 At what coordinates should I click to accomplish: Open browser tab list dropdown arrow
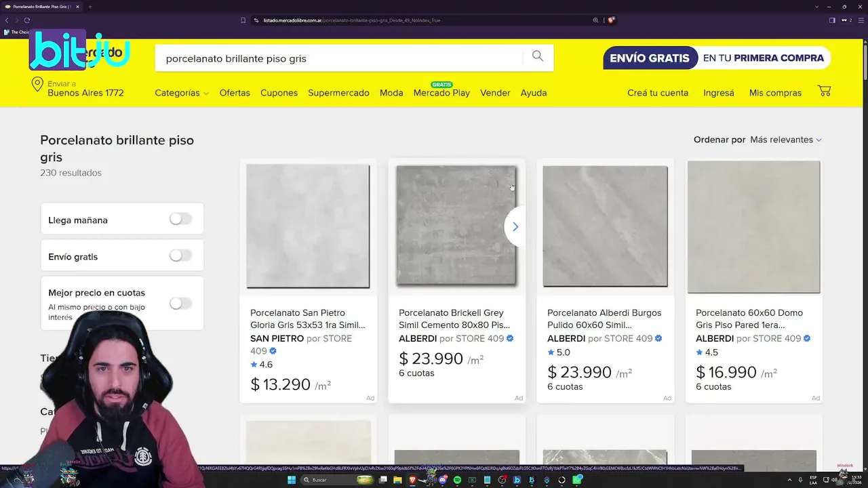click(817, 7)
